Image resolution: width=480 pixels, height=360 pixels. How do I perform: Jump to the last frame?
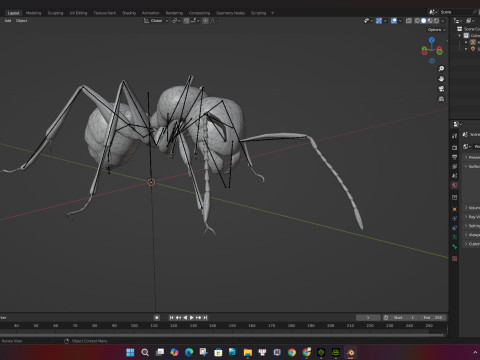205,318
